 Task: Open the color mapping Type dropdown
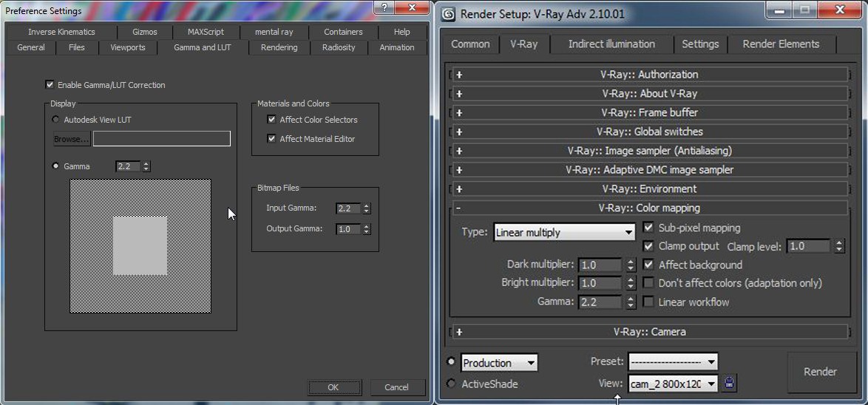(564, 233)
